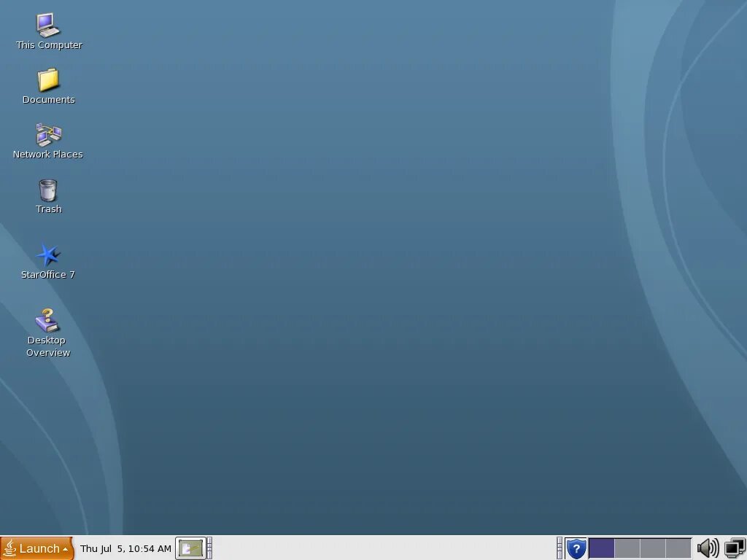
Task: Switch to the second workspace
Action: (627, 548)
